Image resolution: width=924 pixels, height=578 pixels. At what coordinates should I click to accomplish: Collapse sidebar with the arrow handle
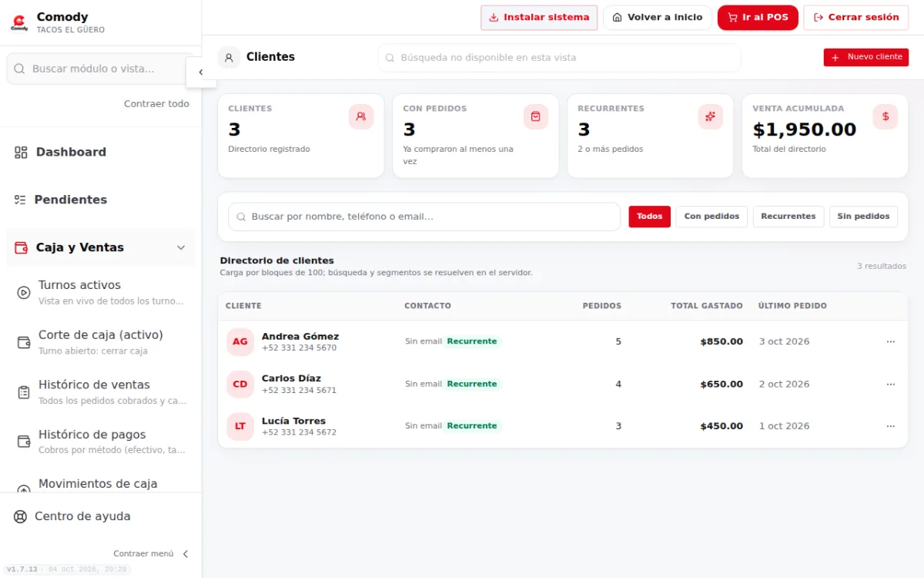click(200, 72)
